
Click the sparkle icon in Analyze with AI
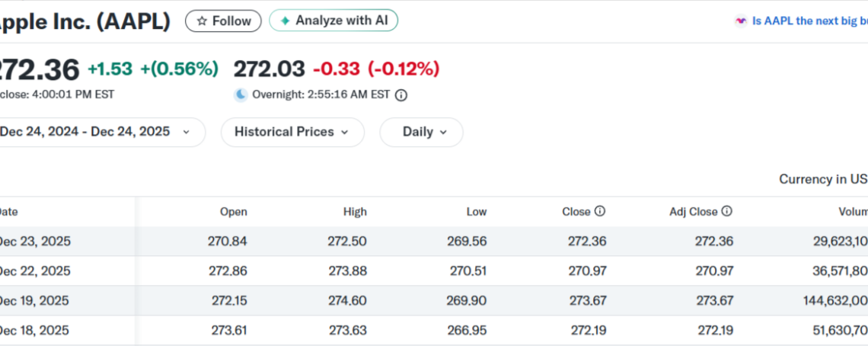click(x=285, y=21)
